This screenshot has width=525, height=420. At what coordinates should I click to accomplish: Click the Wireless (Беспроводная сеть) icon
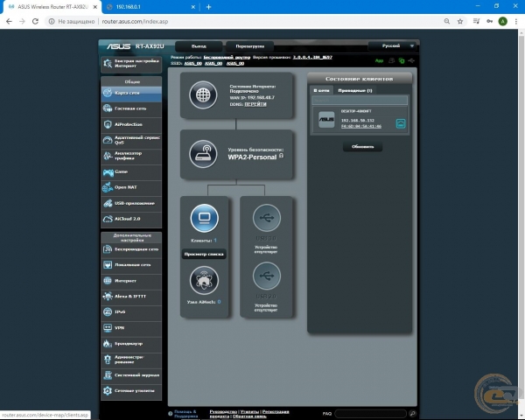tap(108, 249)
